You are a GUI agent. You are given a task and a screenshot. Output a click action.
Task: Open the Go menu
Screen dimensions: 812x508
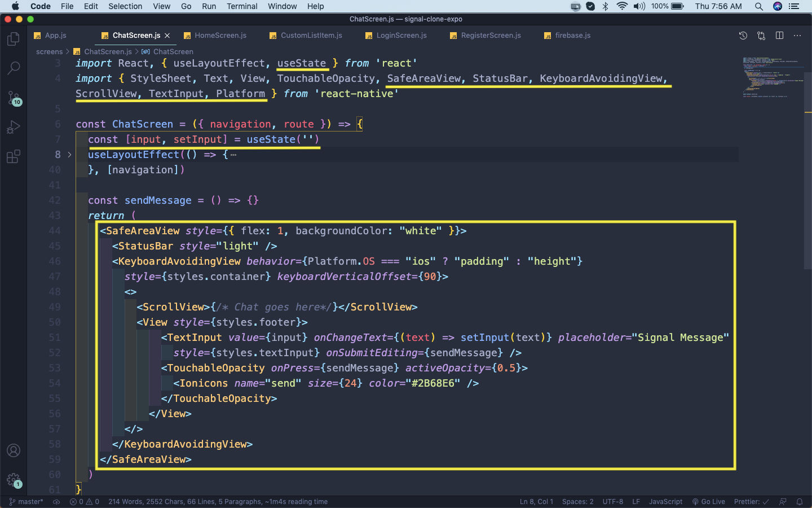pyautogui.click(x=186, y=6)
